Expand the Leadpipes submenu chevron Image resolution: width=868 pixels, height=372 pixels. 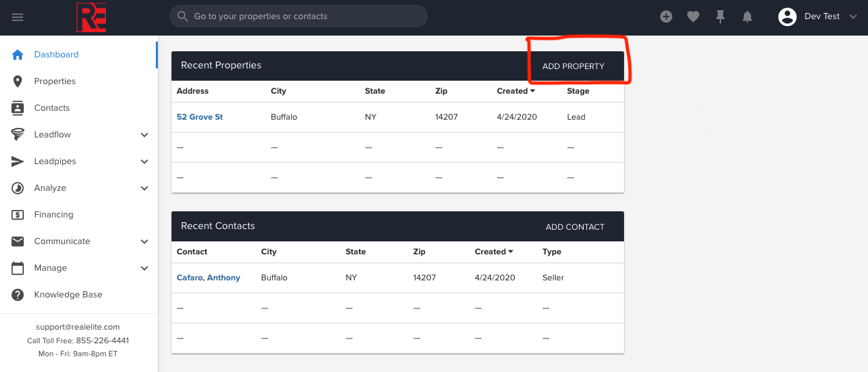(x=144, y=161)
